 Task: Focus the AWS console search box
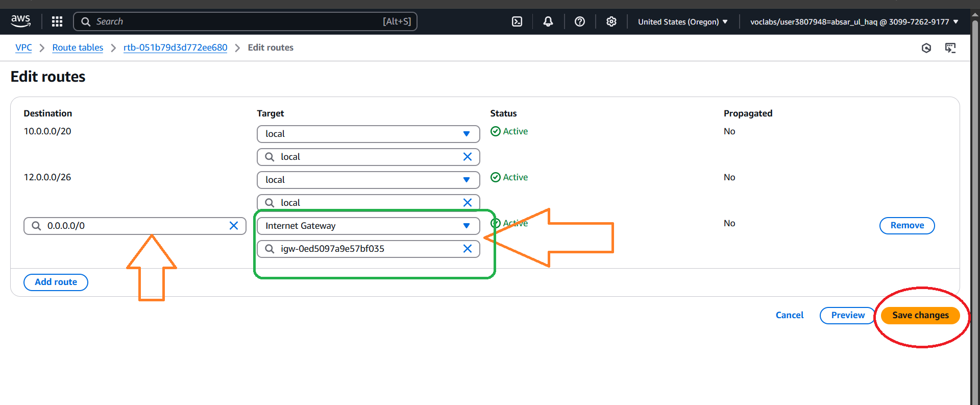click(x=245, y=21)
